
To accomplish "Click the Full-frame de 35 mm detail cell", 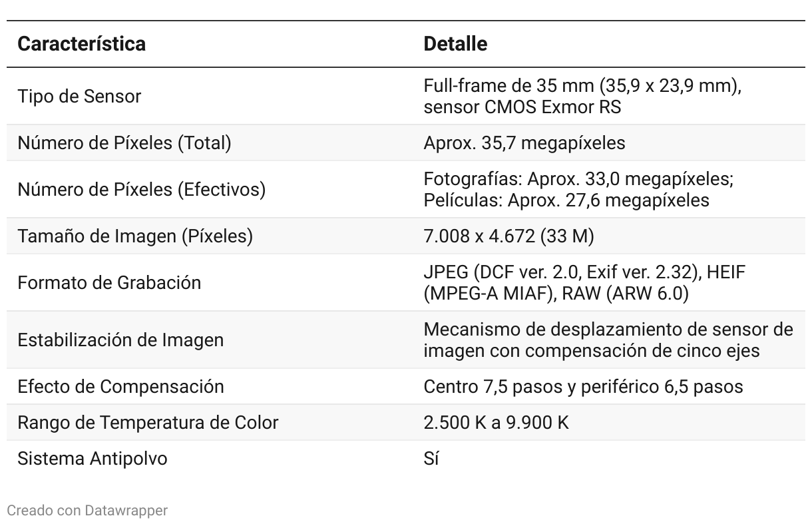I will 582,96.
